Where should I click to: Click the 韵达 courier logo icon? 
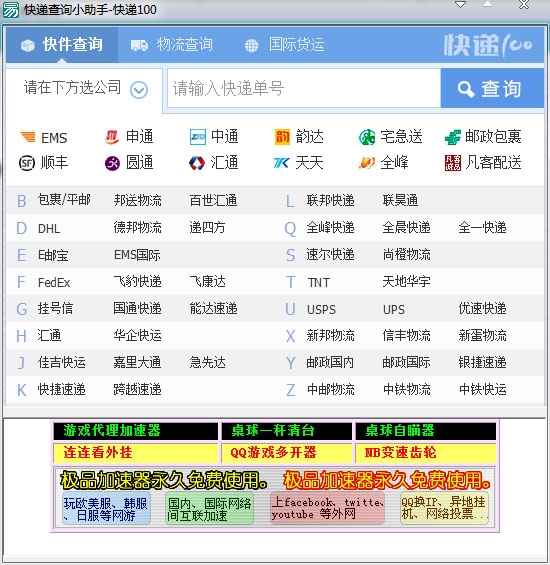[282, 137]
